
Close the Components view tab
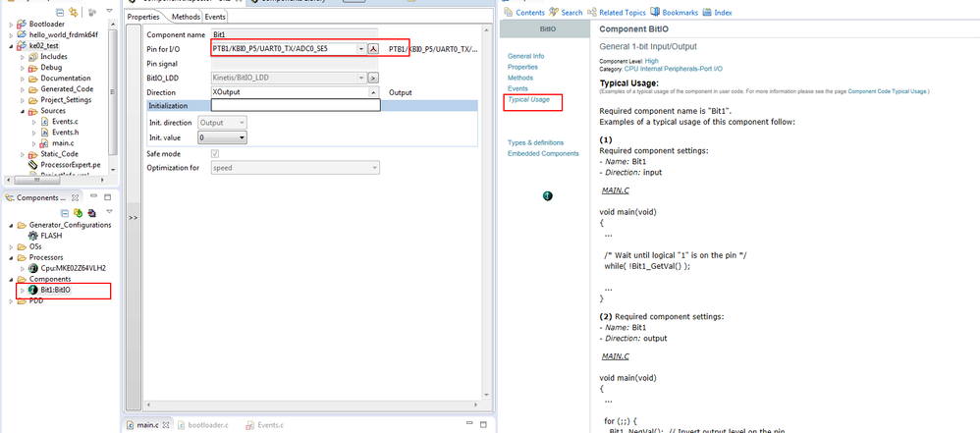click(x=75, y=197)
